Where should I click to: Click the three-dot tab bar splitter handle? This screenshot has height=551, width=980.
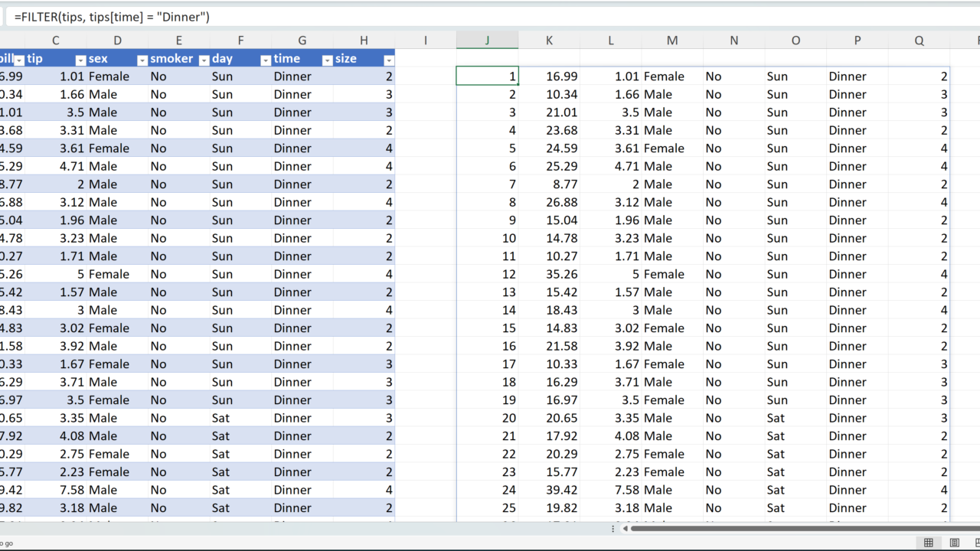point(612,528)
